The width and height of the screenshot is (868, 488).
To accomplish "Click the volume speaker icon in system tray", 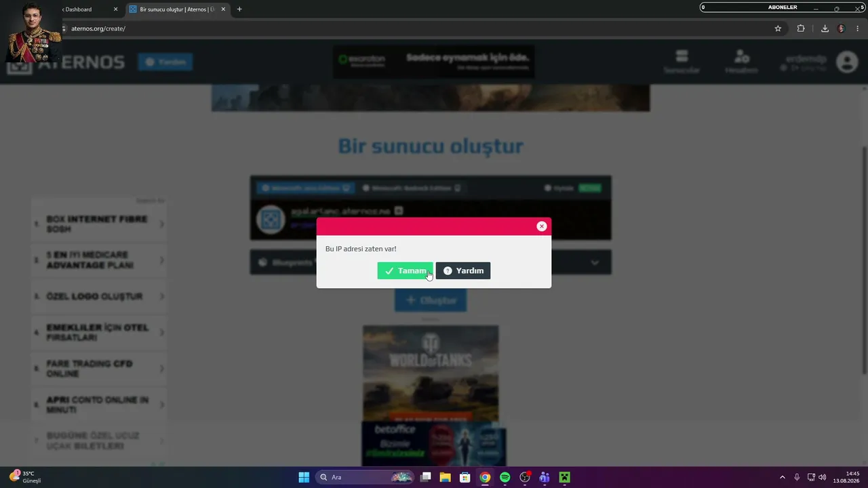I will [x=823, y=477].
